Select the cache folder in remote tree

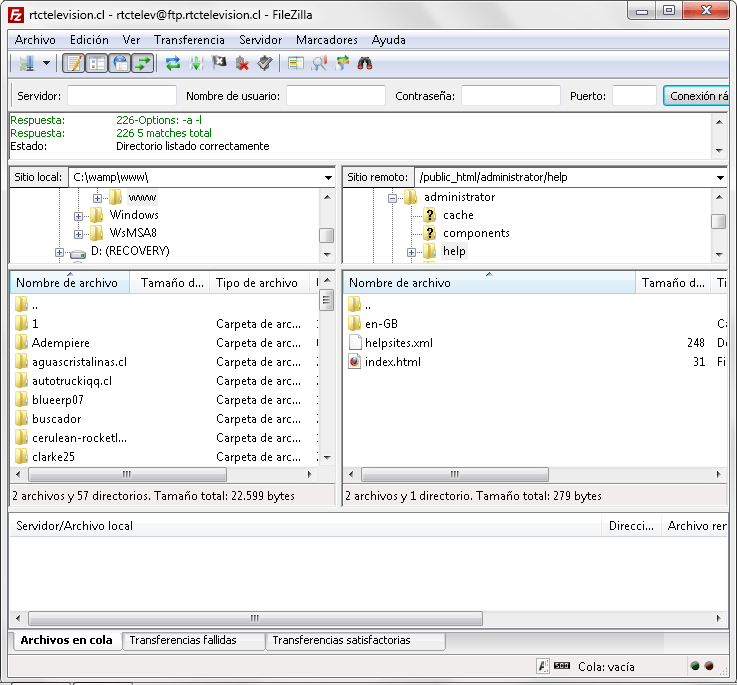click(458, 215)
